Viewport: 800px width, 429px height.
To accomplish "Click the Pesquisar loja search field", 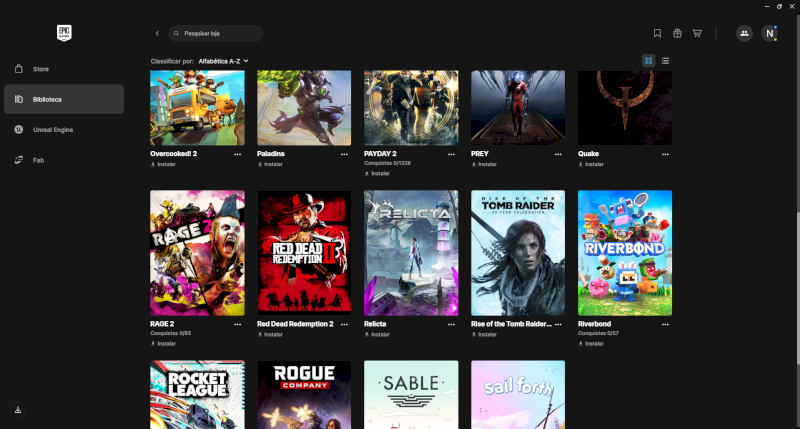I will point(216,33).
